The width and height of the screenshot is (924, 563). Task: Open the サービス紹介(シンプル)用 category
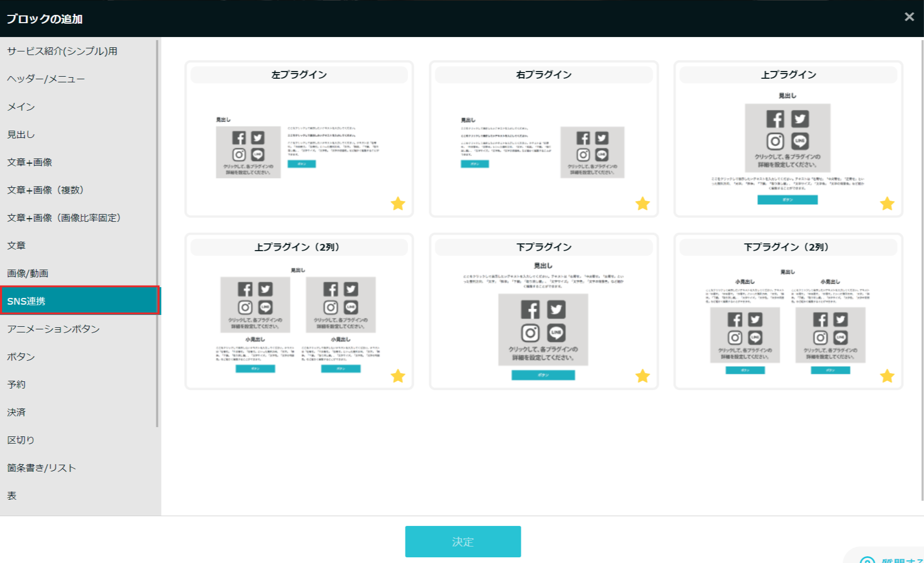tap(78, 51)
